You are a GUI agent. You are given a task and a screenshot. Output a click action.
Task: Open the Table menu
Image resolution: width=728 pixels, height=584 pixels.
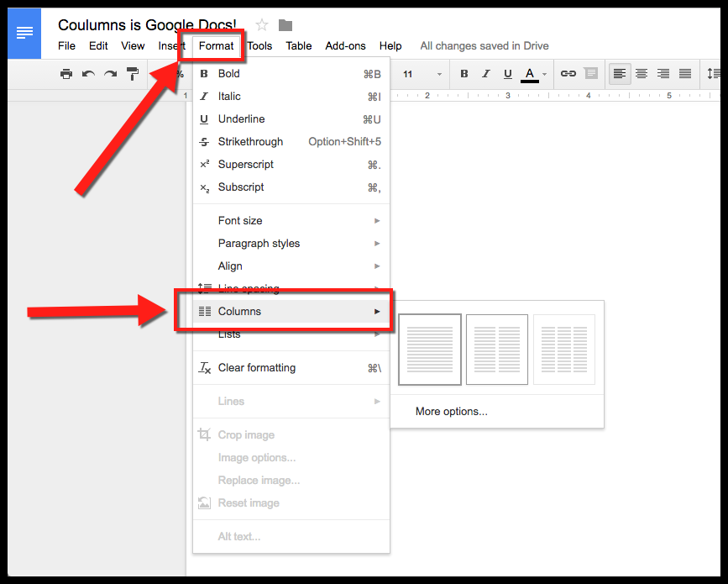point(299,46)
